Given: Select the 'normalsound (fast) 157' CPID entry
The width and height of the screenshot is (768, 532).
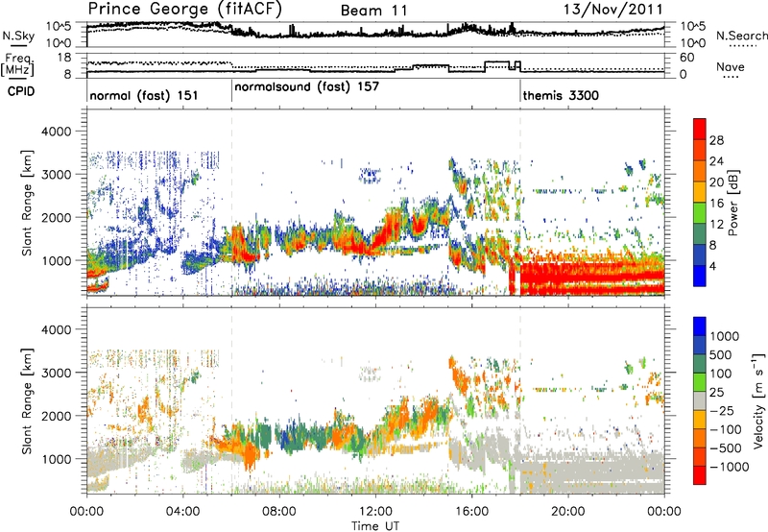Looking at the screenshot, I should (306, 86).
